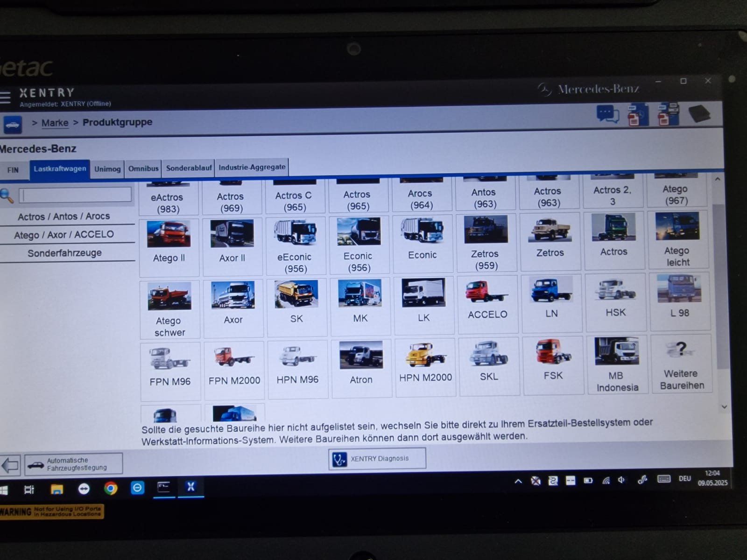Click the back arrow at bottom left
The image size is (747, 560).
point(11,465)
